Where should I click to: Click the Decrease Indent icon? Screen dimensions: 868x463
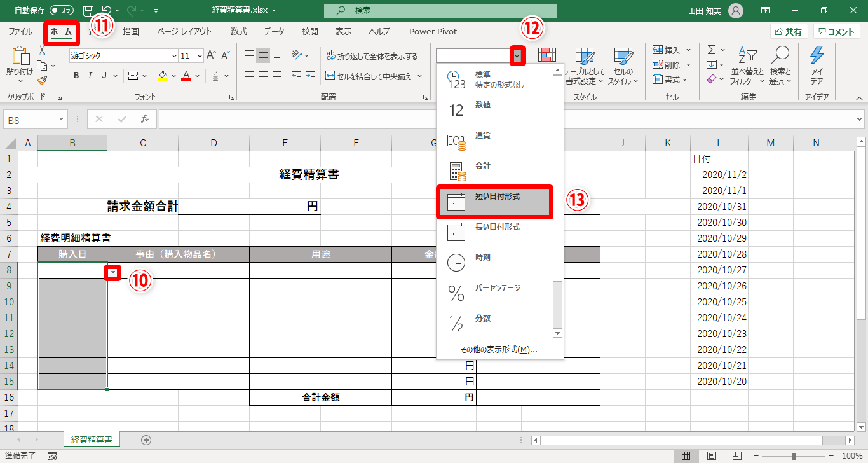coord(296,76)
